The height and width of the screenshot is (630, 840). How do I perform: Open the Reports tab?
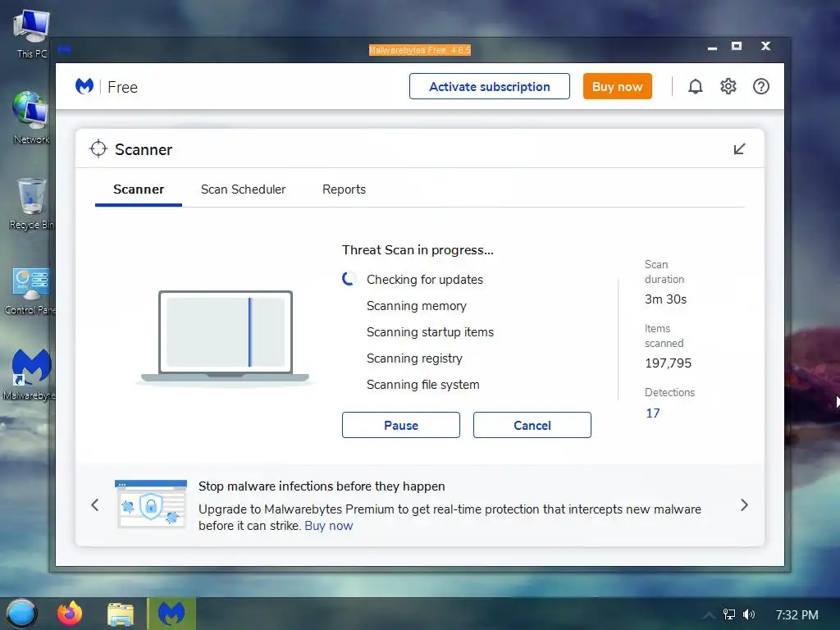(x=344, y=189)
